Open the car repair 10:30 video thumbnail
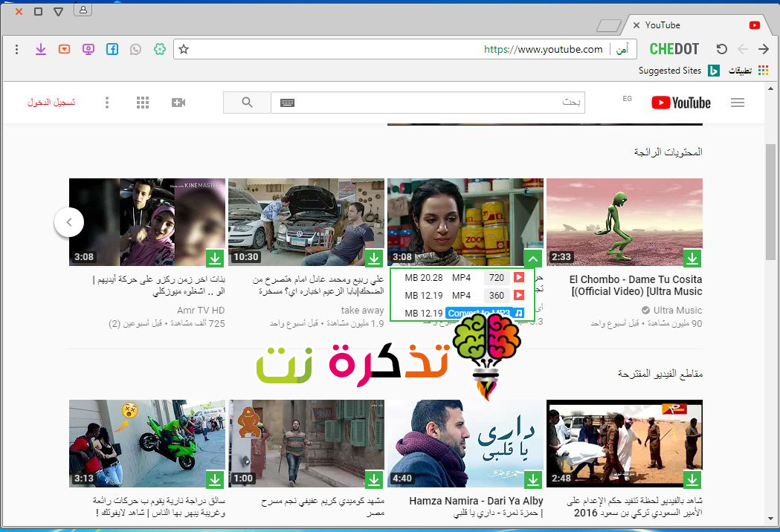The width and height of the screenshot is (780, 532). coord(306,222)
